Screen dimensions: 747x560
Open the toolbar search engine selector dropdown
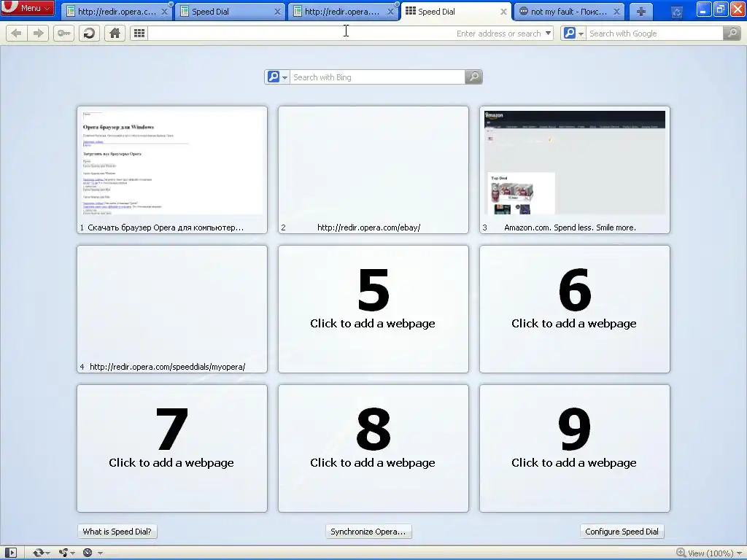[x=573, y=34]
